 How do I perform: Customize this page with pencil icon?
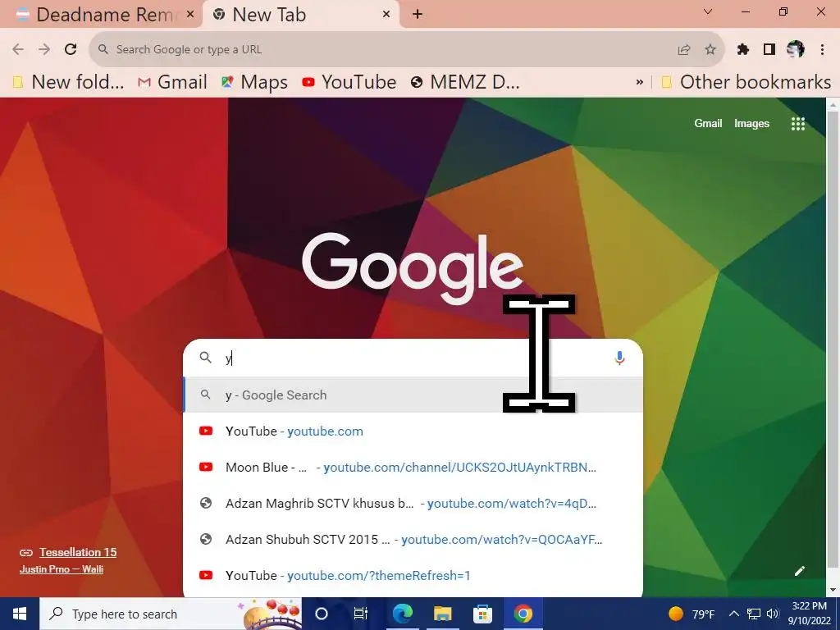[x=799, y=571]
